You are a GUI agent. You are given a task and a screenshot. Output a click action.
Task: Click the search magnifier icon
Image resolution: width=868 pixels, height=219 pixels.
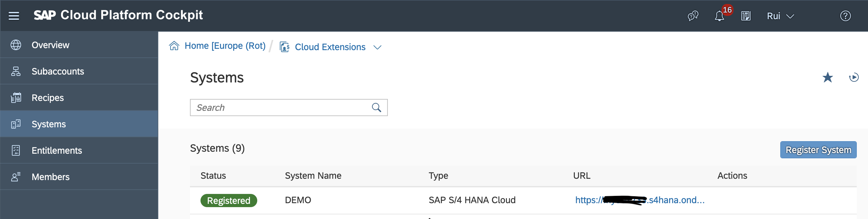point(376,108)
